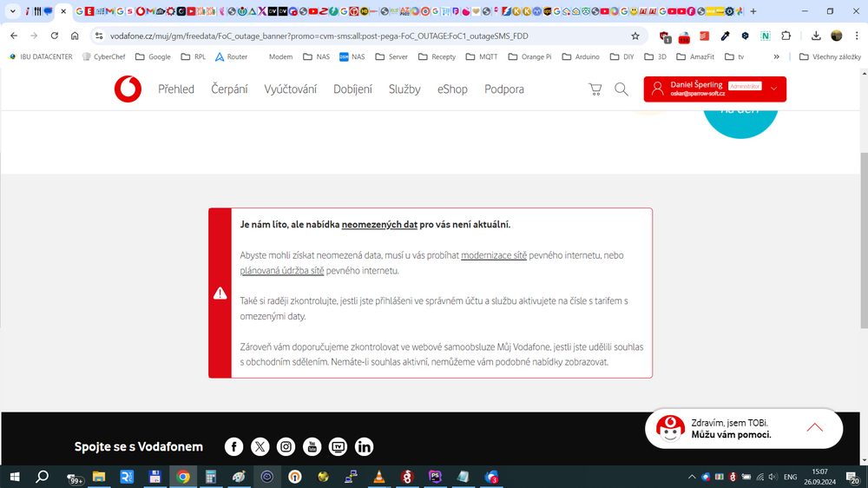This screenshot has height=488, width=868.
Task: Open Podpora menu item
Action: (x=503, y=89)
